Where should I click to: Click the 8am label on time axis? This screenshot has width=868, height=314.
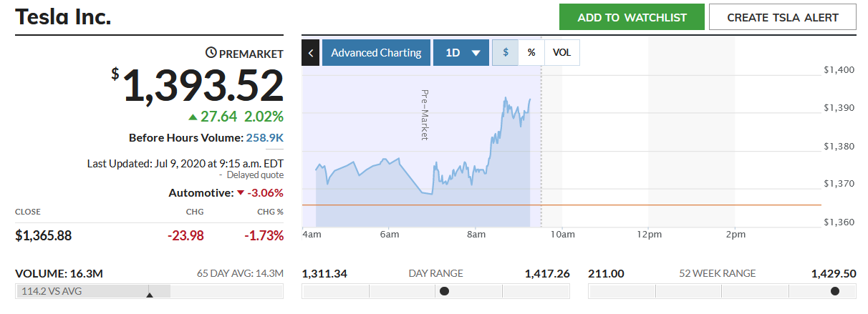[x=476, y=234]
